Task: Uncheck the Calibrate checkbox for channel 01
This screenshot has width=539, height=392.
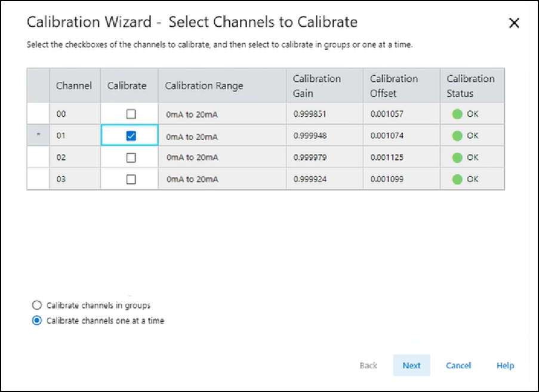Action: click(131, 136)
